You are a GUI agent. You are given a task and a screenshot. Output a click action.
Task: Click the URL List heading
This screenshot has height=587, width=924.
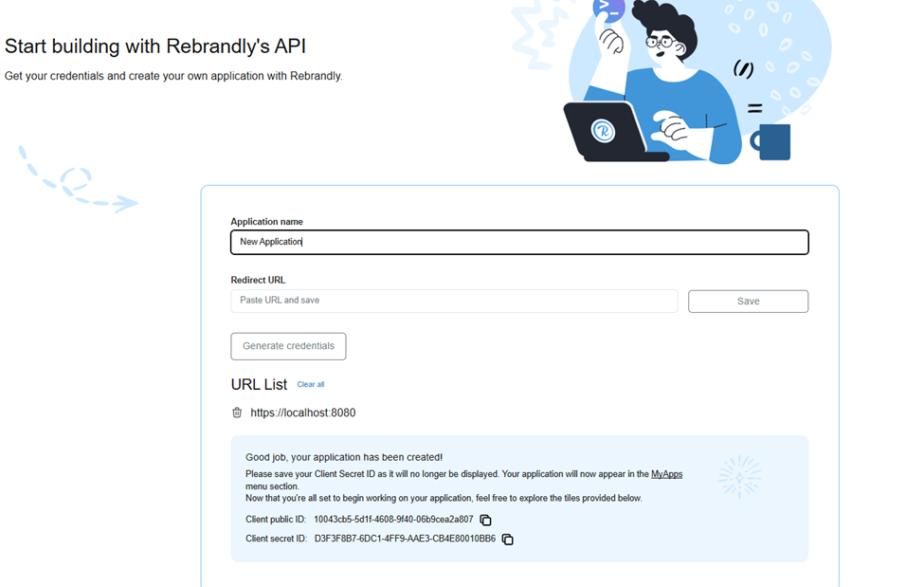pyautogui.click(x=259, y=385)
